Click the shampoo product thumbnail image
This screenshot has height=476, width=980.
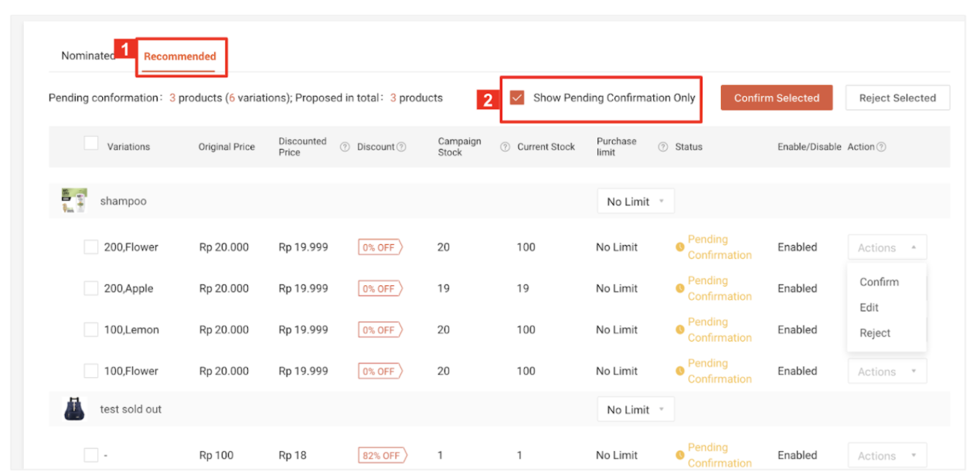click(75, 200)
